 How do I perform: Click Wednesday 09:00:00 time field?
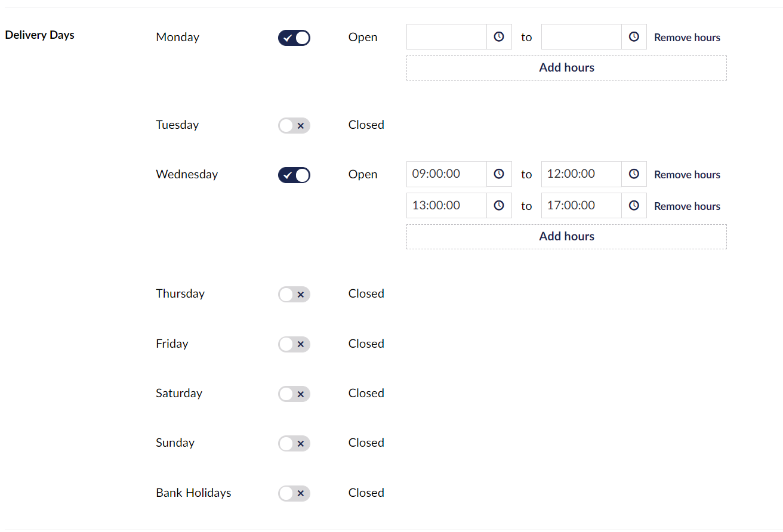pos(446,174)
